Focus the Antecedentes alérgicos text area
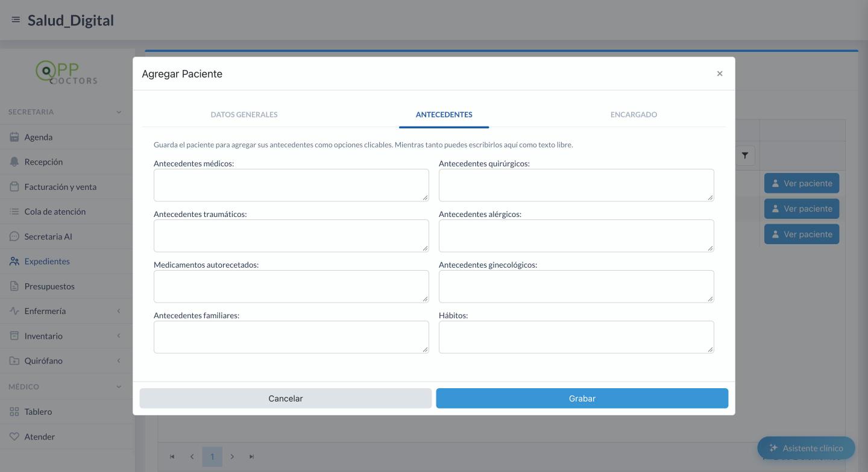 [576, 236]
